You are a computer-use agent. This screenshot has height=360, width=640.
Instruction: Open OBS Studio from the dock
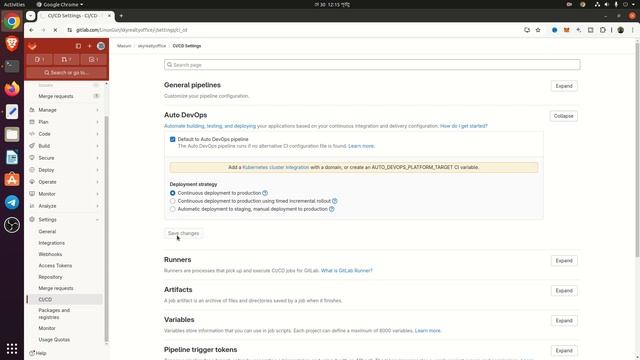[x=12, y=225]
